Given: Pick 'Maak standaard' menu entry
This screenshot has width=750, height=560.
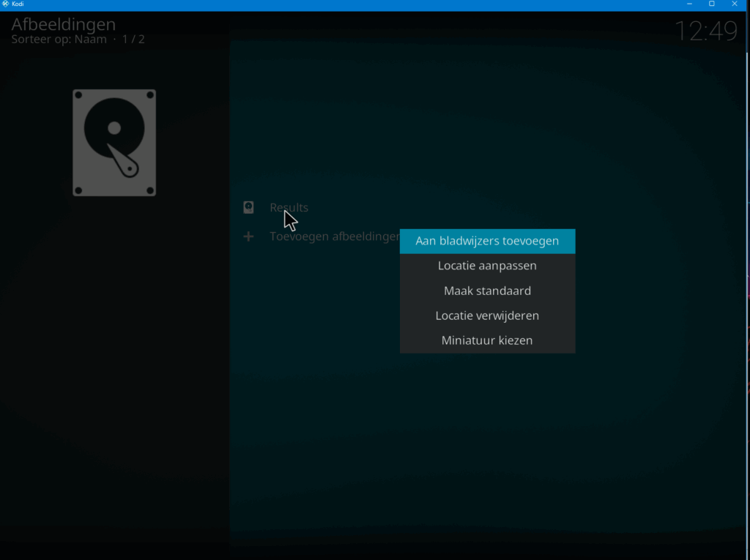Looking at the screenshot, I should point(487,291).
